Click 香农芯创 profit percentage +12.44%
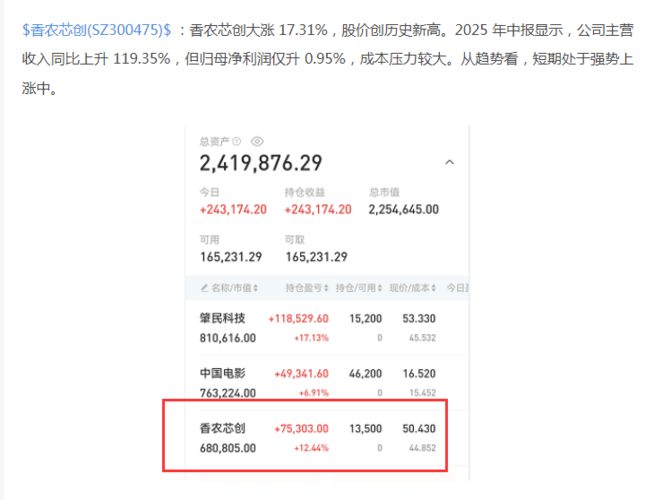Screen dimensions: 645x500 311,448
